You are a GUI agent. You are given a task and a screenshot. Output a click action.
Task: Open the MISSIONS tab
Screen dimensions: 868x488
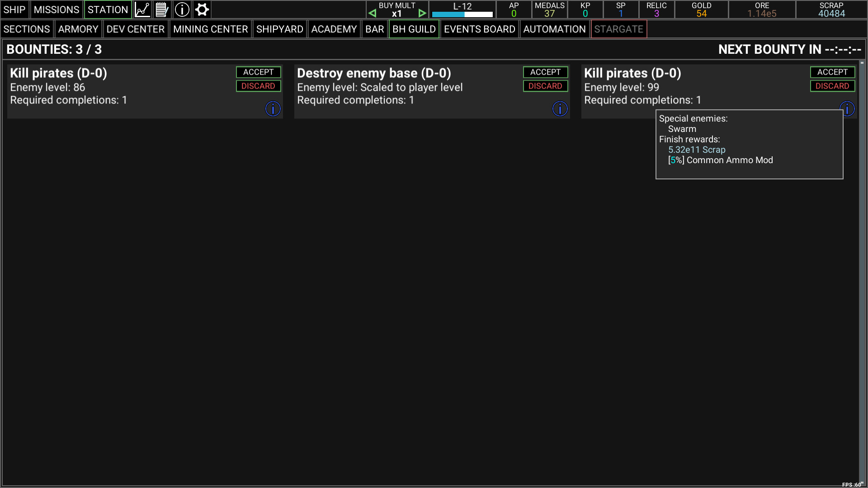pyautogui.click(x=56, y=9)
